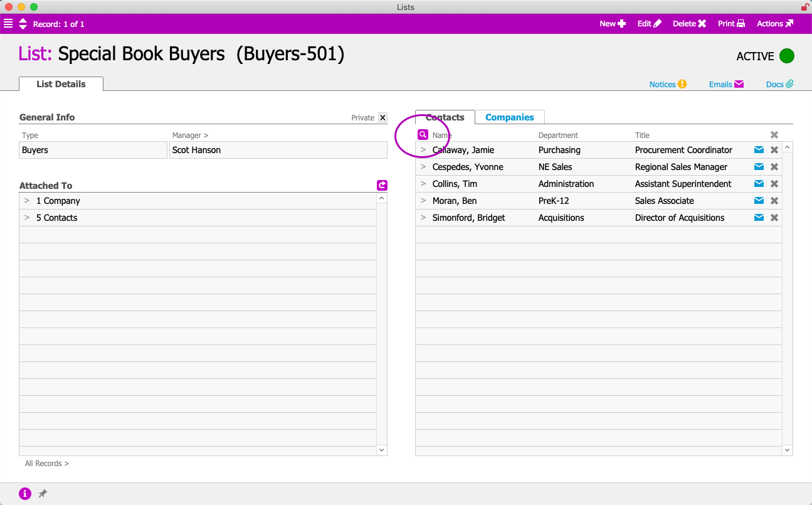Click the record navigation up/down arrows

(23, 24)
